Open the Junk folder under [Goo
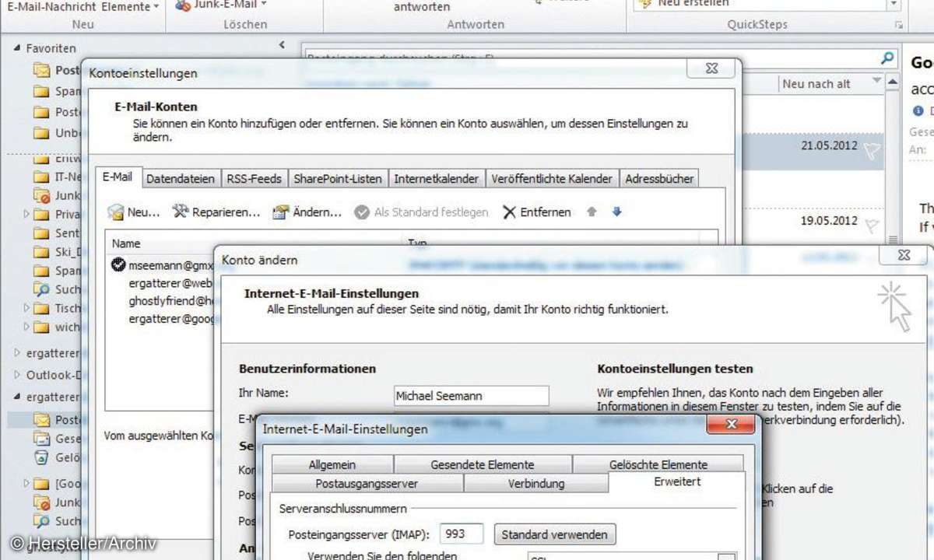 (x=58, y=502)
